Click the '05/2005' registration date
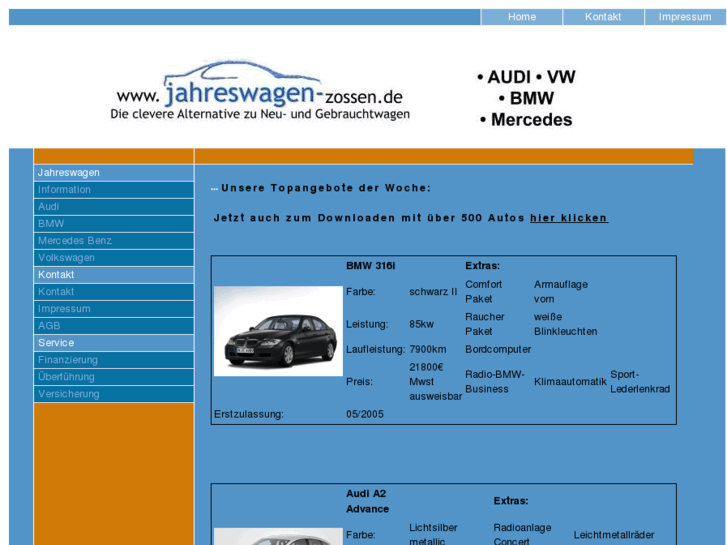Image resolution: width=727 pixels, height=545 pixels. point(365,414)
